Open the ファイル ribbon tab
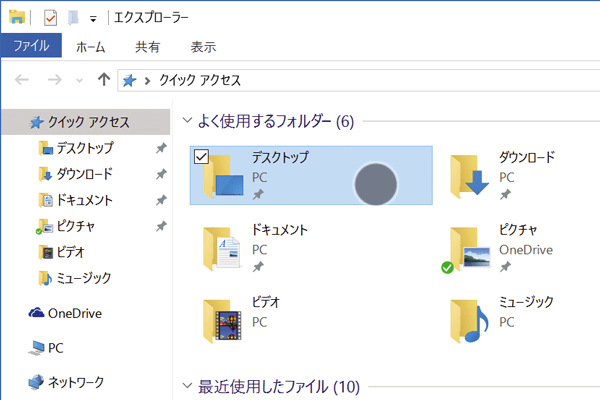This screenshot has height=400, width=600. [x=31, y=46]
